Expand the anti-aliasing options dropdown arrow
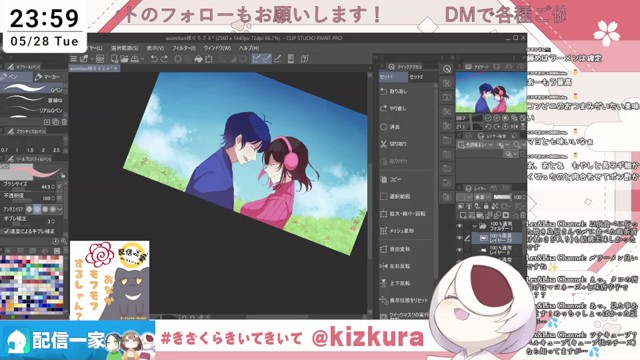The image size is (640, 360). tap(60, 209)
